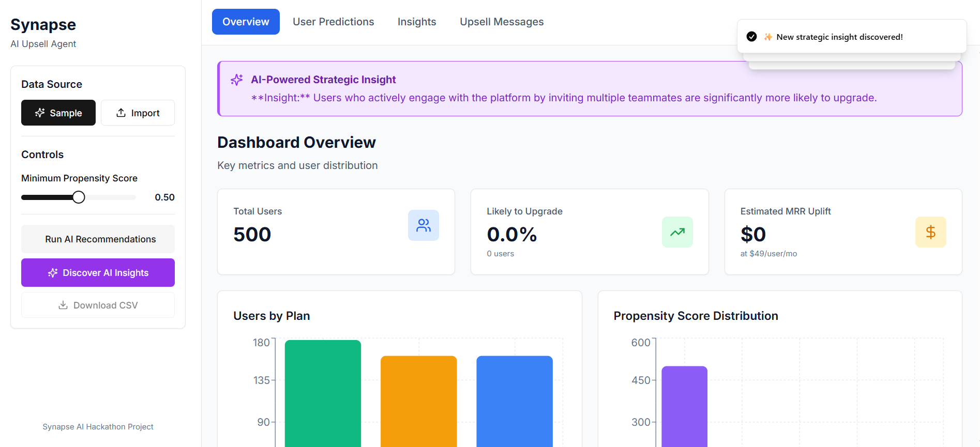Click the sparkles icon in the AI insight banner

click(236, 80)
